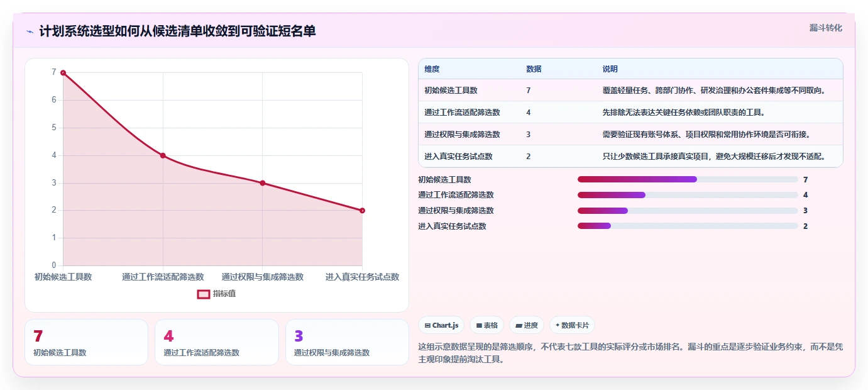Click the description starting 先排除无法表达

click(x=683, y=113)
